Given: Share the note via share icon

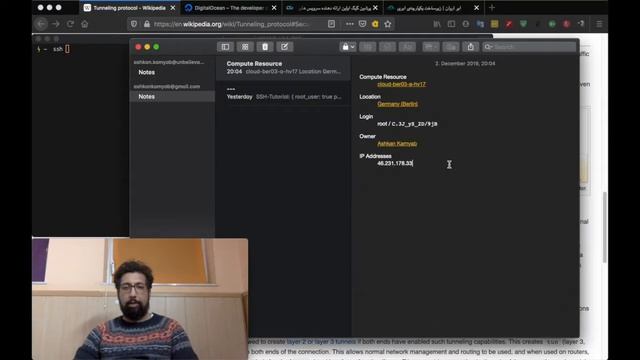Looking at the screenshot, I should coord(471,47).
